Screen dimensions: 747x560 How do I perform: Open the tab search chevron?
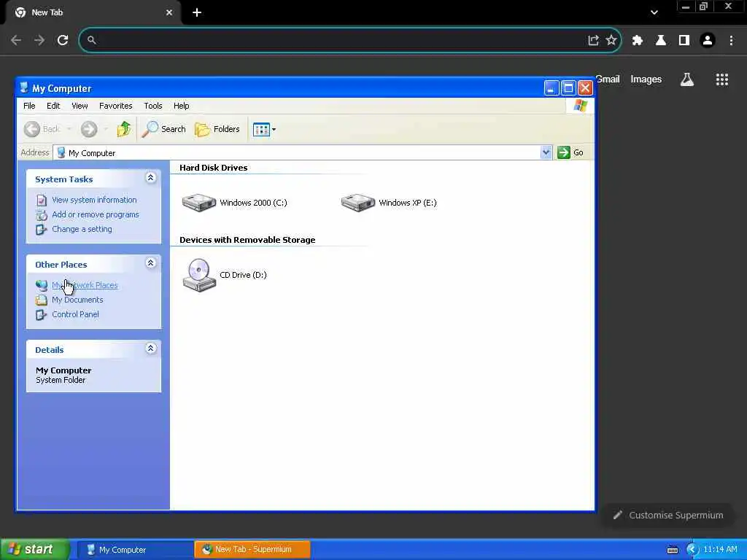(x=654, y=12)
